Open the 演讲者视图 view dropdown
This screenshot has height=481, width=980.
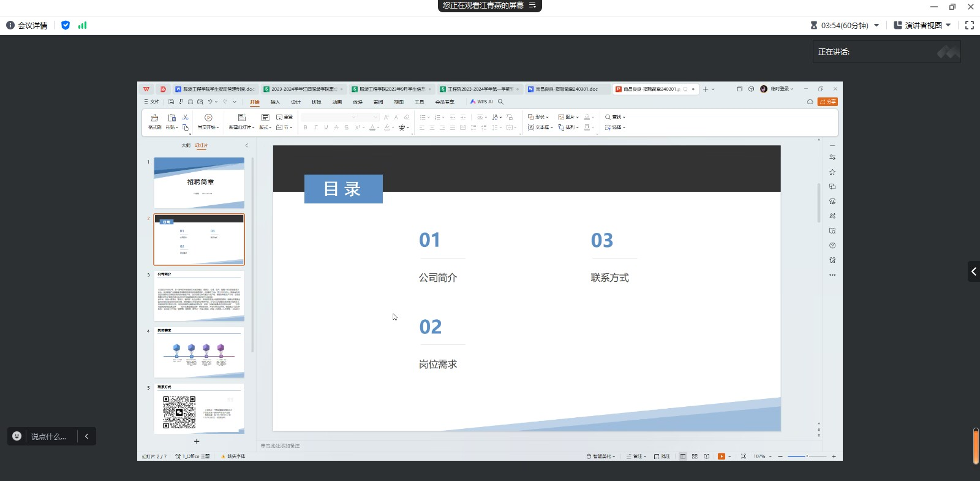click(922, 25)
